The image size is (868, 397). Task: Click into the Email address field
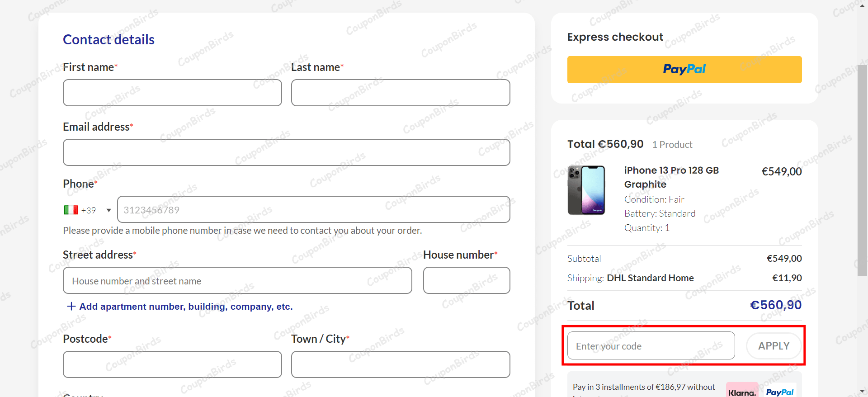point(286,152)
